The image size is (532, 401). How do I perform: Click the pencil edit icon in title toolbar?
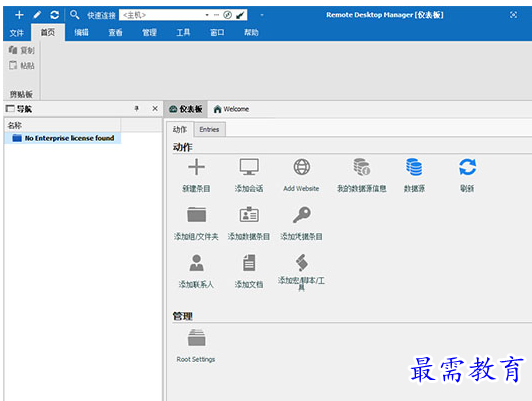tap(37, 15)
